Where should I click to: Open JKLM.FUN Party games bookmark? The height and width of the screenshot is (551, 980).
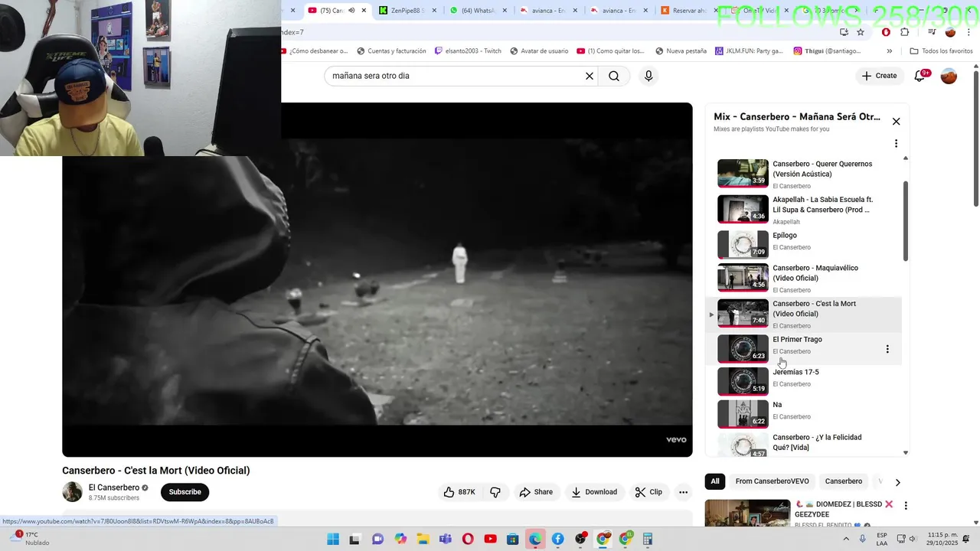[x=749, y=51]
